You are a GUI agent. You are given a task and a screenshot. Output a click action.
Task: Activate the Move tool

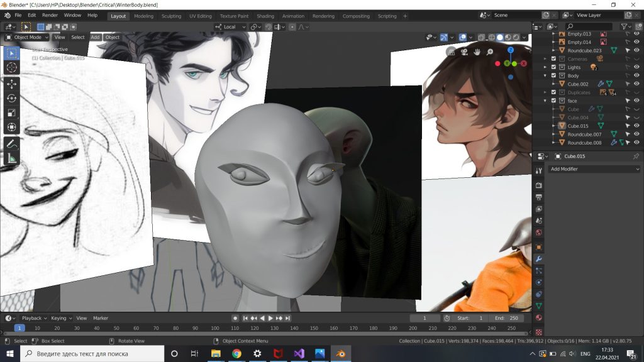pyautogui.click(x=11, y=84)
